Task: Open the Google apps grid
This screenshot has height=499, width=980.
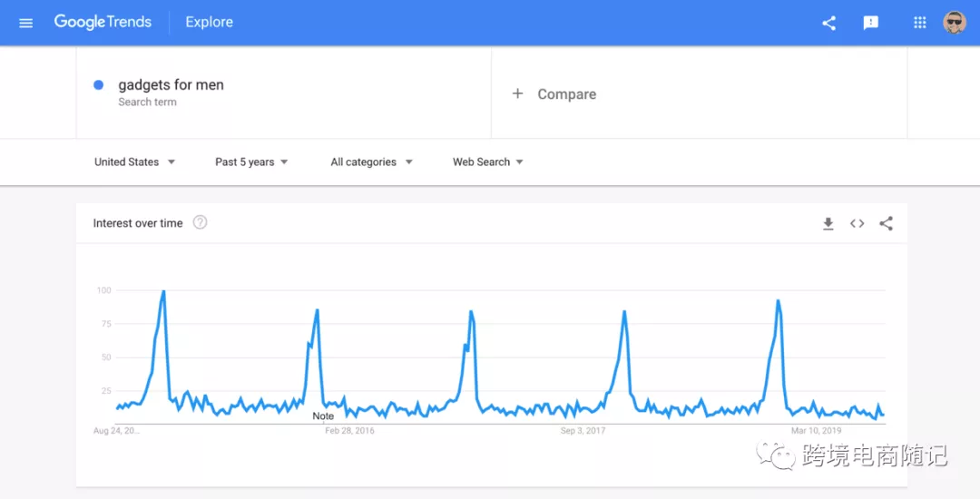Action: point(920,23)
